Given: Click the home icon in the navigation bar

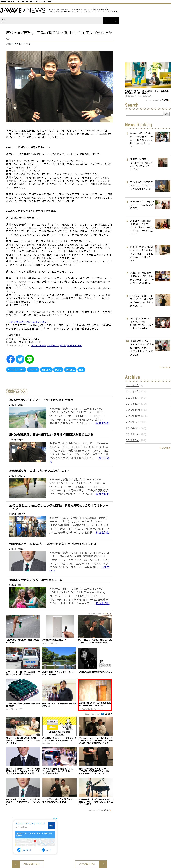Looking at the screenshot, I should 3,21.
